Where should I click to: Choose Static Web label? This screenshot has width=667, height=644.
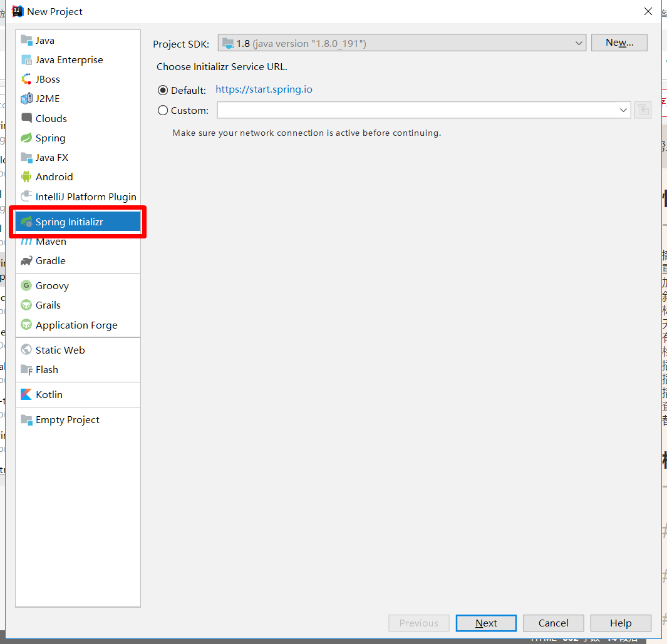[60, 350]
